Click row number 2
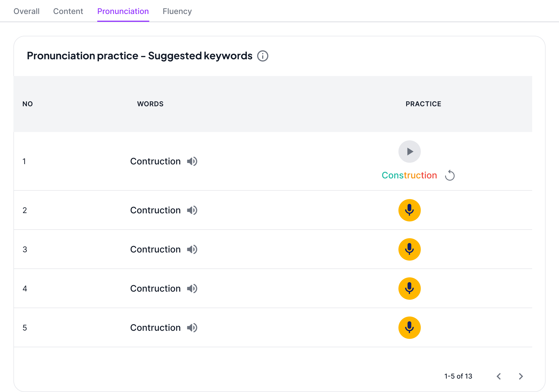The width and height of the screenshot is (559, 392). tap(25, 210)
